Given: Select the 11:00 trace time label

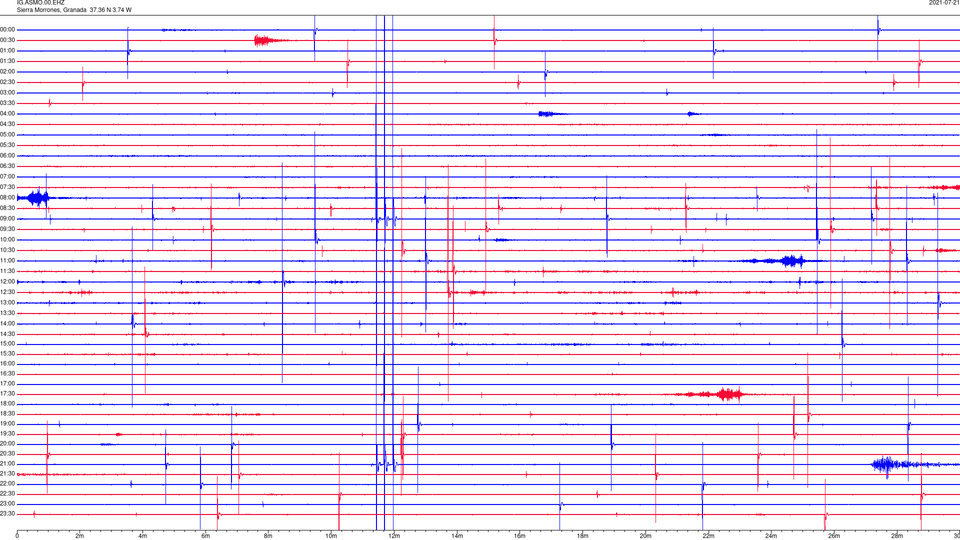Looking at the screenshot, I should (8, 261).
